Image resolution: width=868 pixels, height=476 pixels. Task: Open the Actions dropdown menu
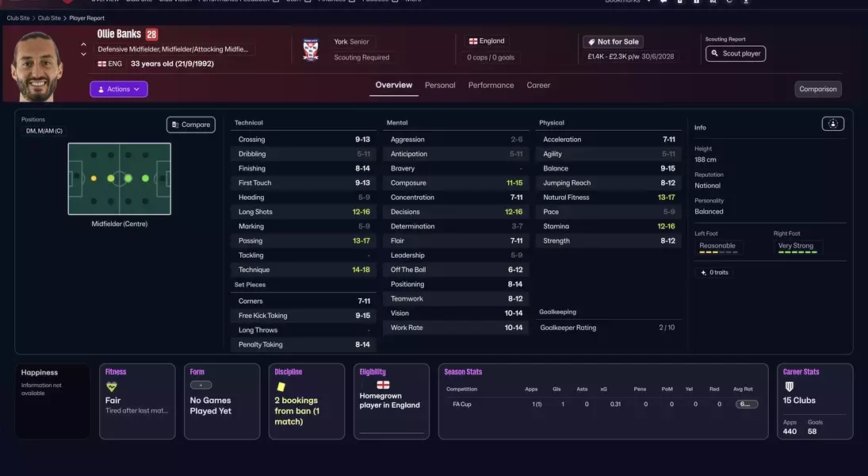[119, 89]
